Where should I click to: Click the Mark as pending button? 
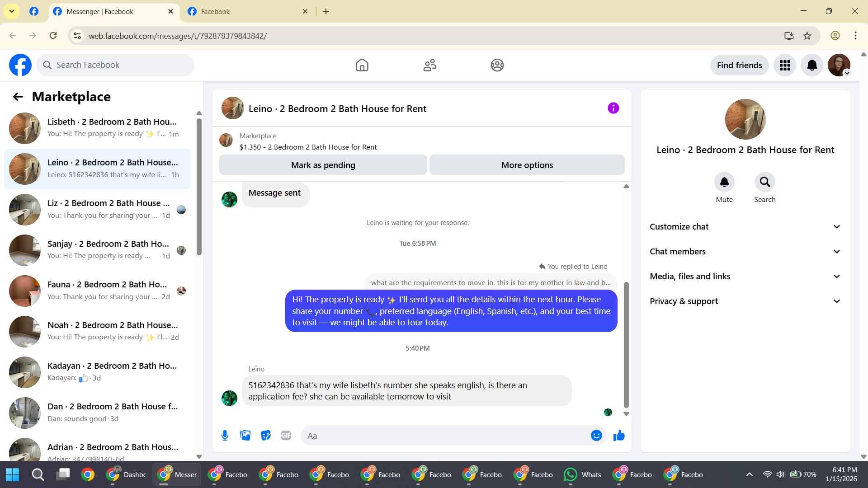(x=323, y=165)
